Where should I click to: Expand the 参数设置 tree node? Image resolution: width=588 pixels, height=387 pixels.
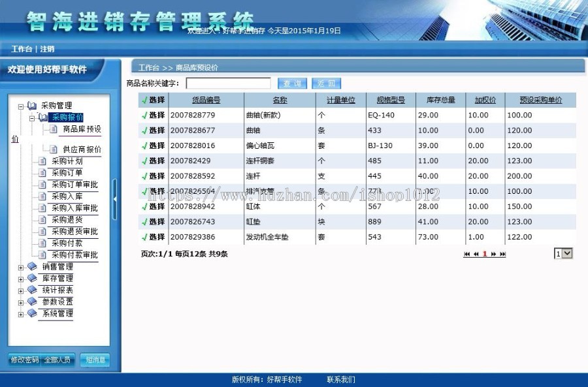coord(21,303)
